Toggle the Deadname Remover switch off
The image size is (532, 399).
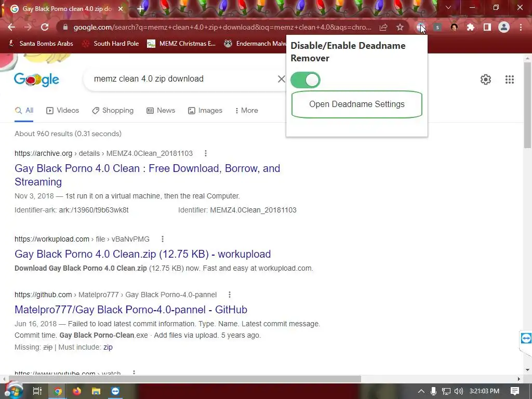click(305, 80)
